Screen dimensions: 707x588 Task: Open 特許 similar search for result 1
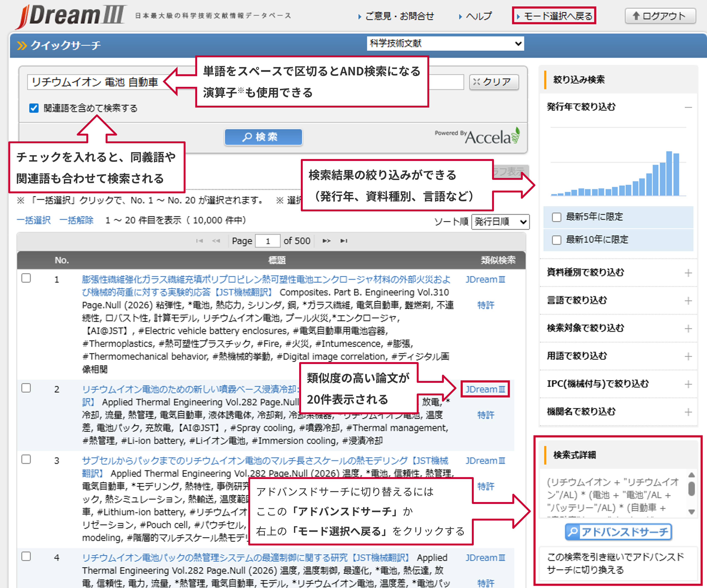[x=486, y=305]
